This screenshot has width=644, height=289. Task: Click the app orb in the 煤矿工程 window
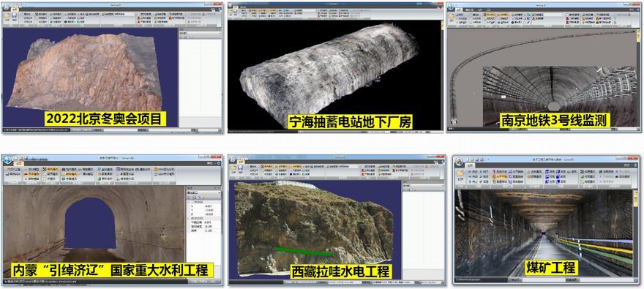(459, 161)
